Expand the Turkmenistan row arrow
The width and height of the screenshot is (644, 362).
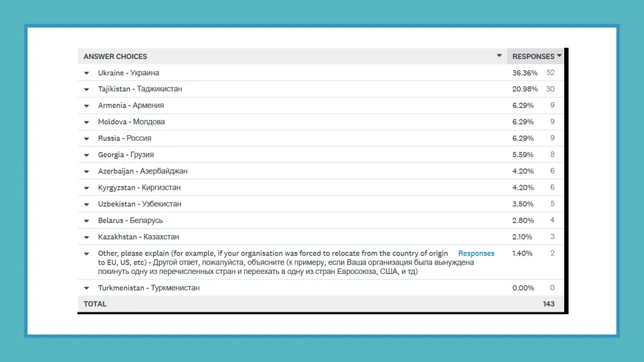(87, 288)
